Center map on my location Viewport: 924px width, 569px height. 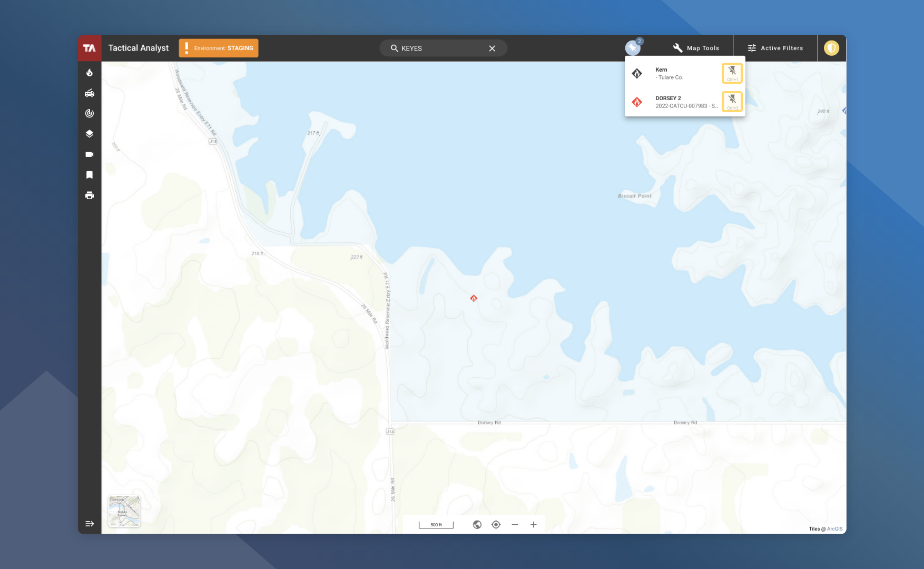(x=496, y=525)
